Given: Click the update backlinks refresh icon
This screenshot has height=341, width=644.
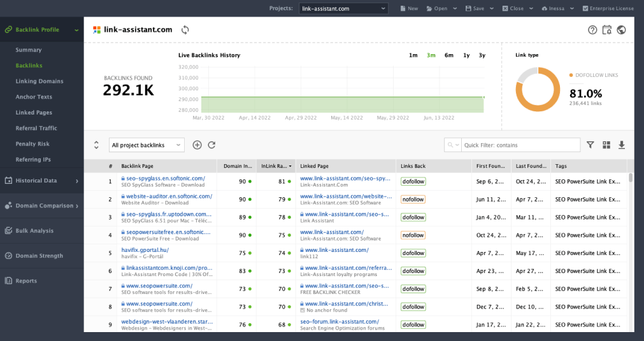Looking at the screenshot, I should coord(211,145).
